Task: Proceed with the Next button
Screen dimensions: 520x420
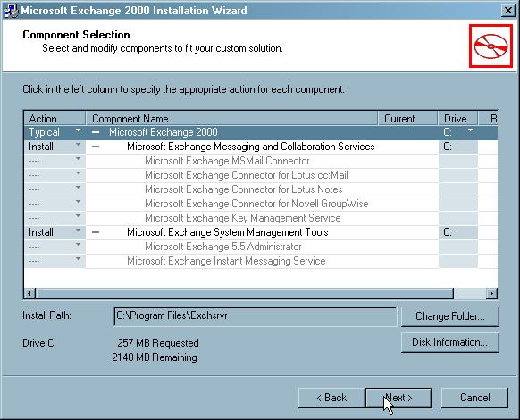Action: (x=398, y=398)
